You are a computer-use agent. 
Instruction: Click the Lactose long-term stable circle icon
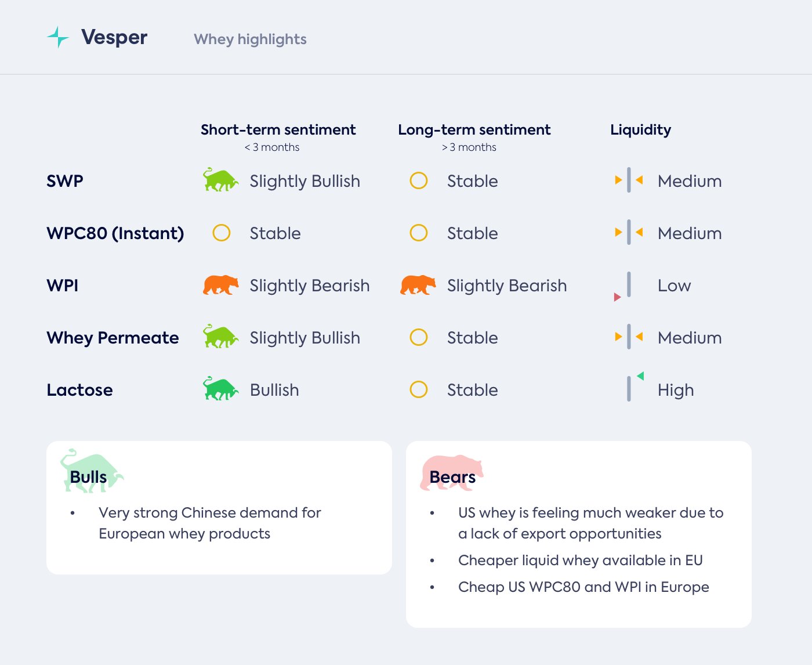coord(419,389)
